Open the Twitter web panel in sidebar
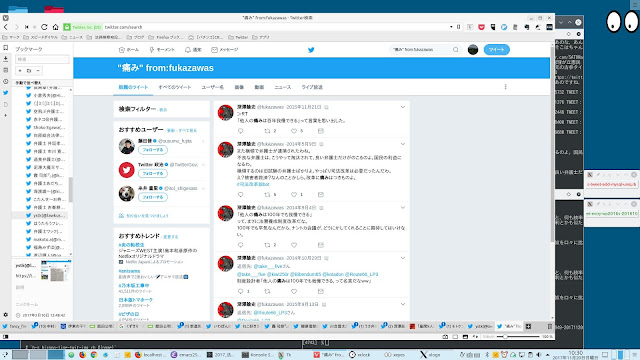640x360 pixels. coord(5,93)
